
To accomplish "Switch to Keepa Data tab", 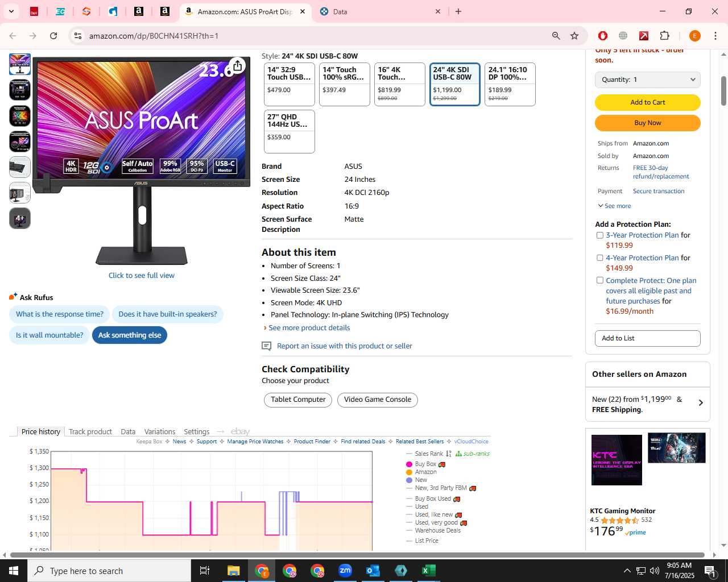I will tap(128, 432).
